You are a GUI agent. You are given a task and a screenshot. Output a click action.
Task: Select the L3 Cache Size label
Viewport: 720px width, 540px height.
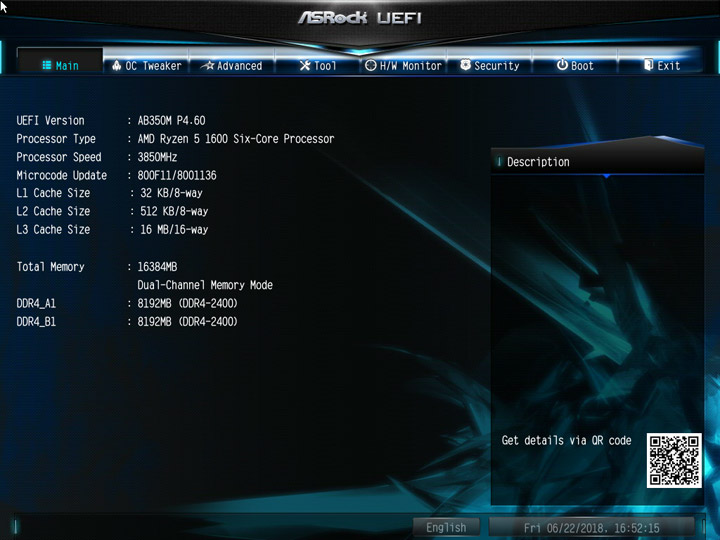[x=53, y=230]
